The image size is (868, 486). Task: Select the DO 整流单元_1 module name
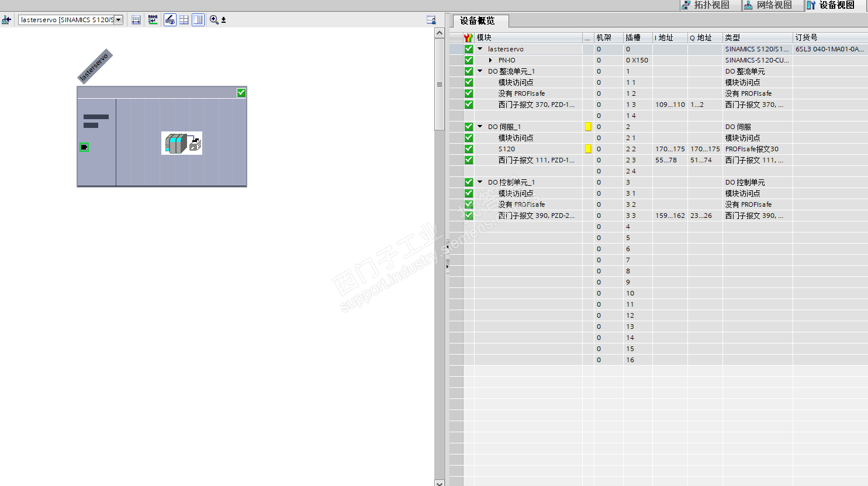pos(511,71)
